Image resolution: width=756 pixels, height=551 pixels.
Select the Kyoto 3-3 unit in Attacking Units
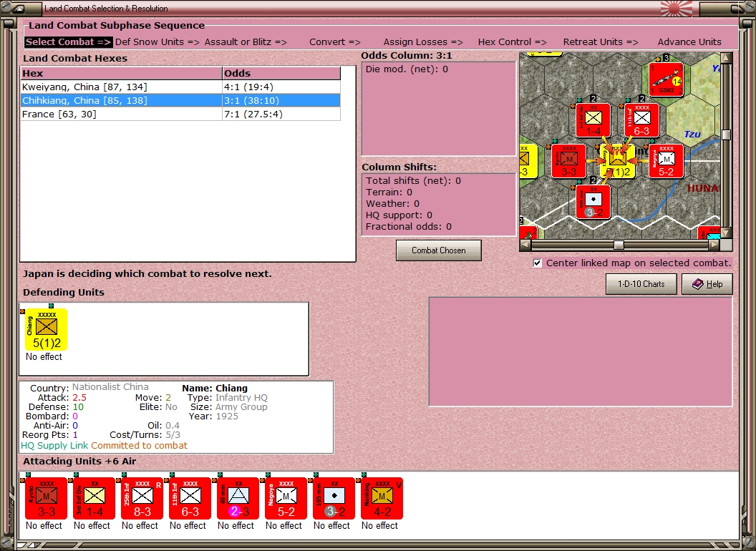[46, 498]
